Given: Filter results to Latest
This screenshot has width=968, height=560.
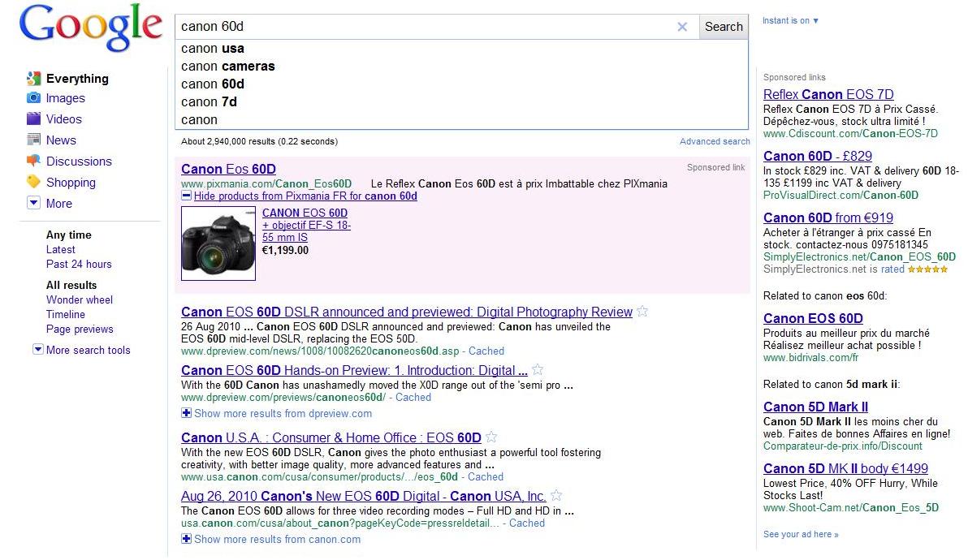Looking at the screenshot, I should click(60, 249).
